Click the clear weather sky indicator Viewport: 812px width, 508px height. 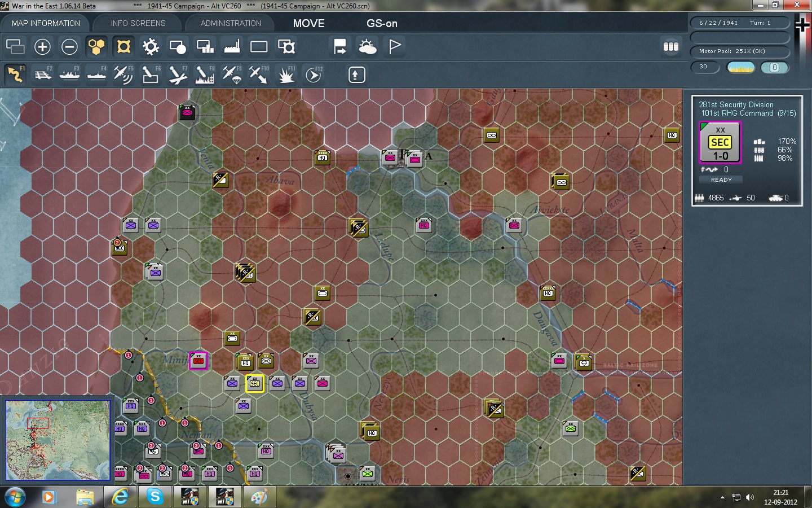pyautogui.click(x=741, y=67)
